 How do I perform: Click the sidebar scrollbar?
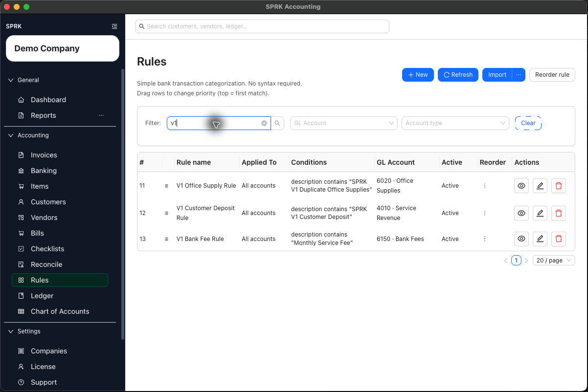(123, 204)
